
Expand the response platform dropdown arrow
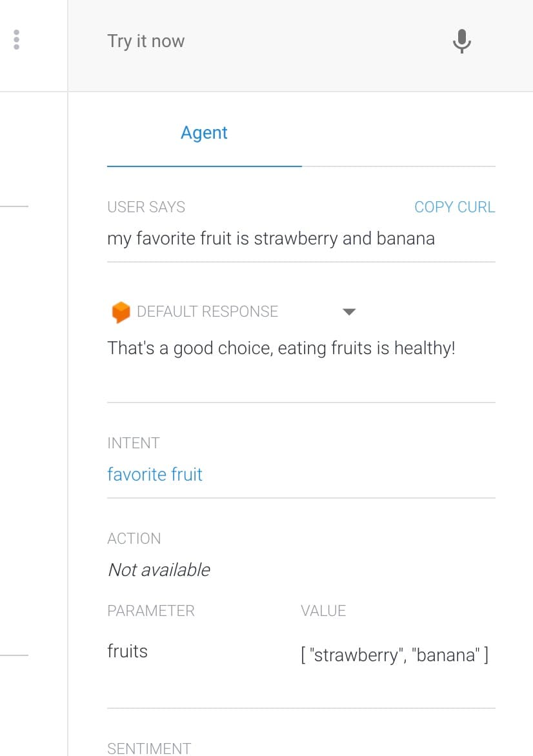click(348, 312)
